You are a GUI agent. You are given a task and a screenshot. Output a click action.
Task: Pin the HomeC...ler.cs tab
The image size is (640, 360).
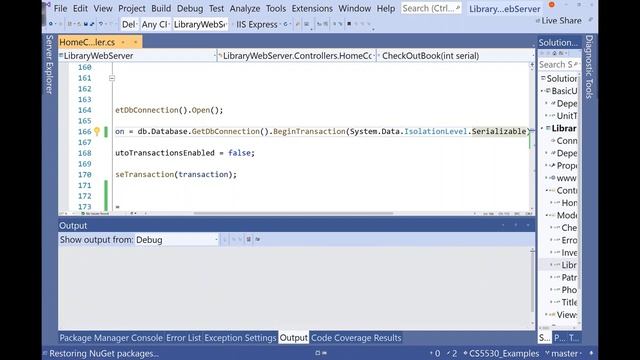click(x=123, y=42)
